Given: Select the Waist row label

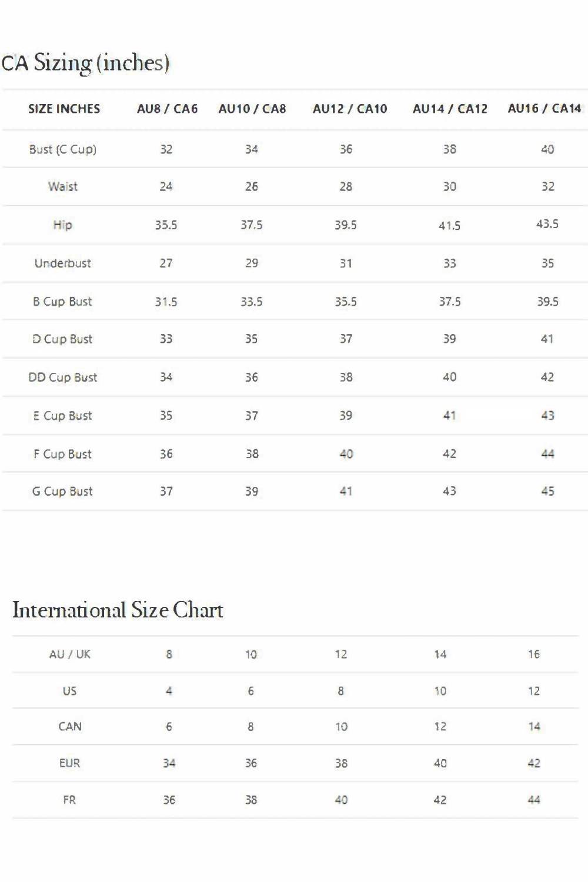Looking at the screenshot, I should pyautogui.click(x=63, y=186).
